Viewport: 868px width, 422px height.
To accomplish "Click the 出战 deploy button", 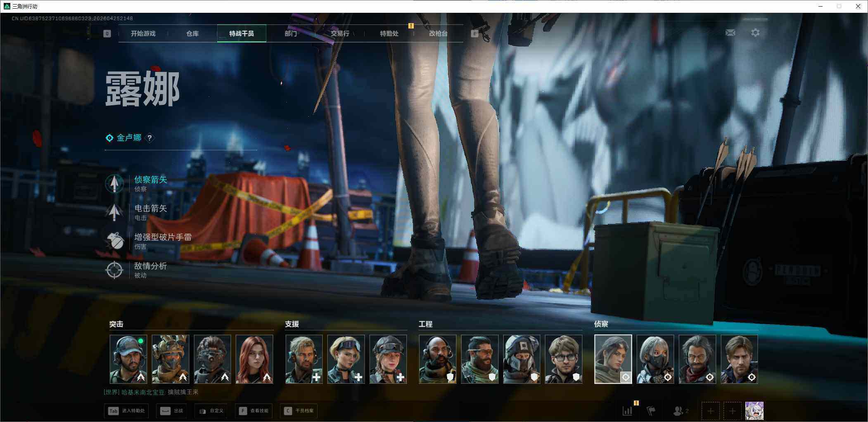I will pos(172,411).
